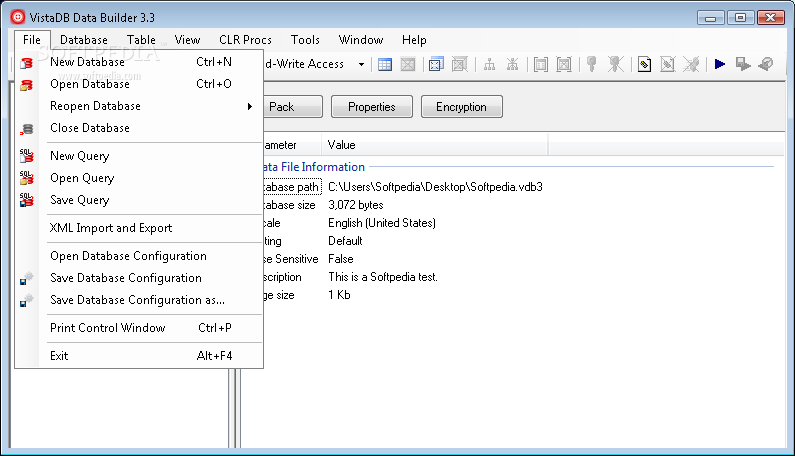Maximize the VistaDB Data Builder window
Screen dimensions: 795x456
(740, 18)
